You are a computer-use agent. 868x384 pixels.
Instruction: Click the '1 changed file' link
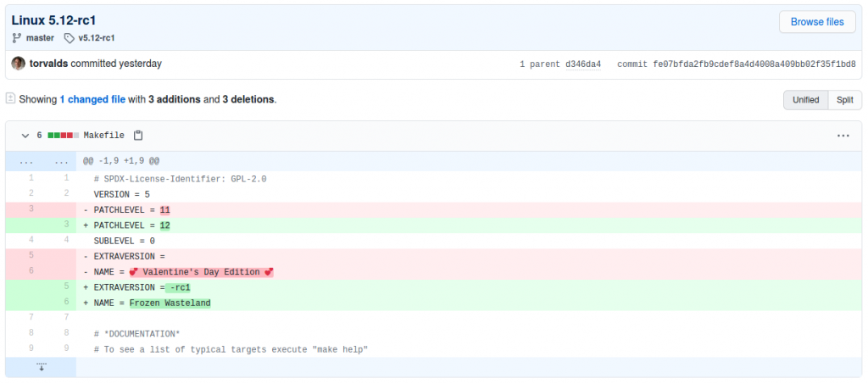92,99
